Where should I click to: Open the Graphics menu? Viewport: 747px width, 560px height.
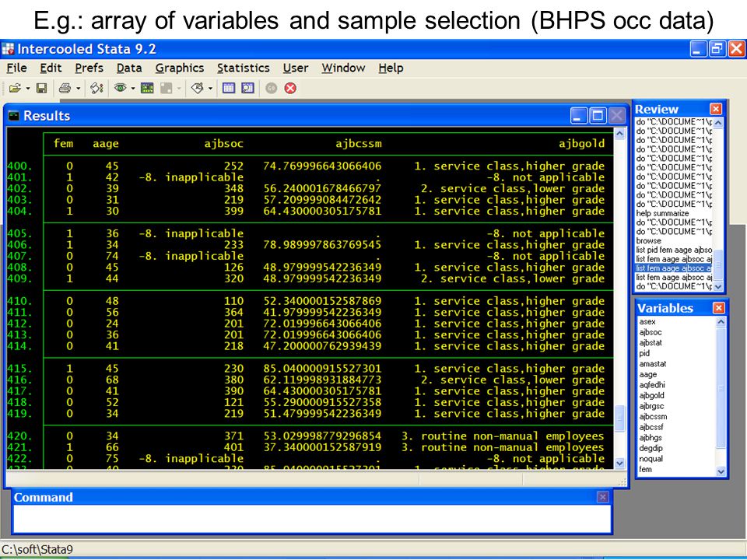click(x=180, y=68)
